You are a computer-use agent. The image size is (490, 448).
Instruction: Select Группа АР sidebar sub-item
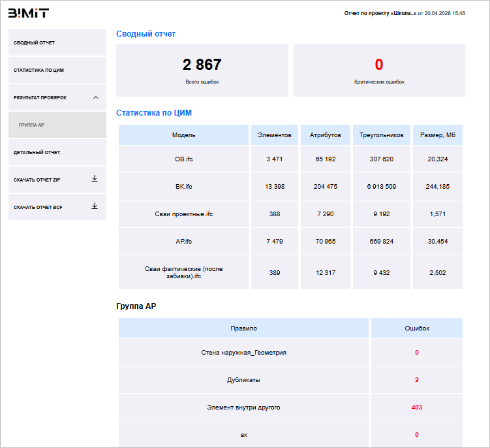(x=57, y=125)
